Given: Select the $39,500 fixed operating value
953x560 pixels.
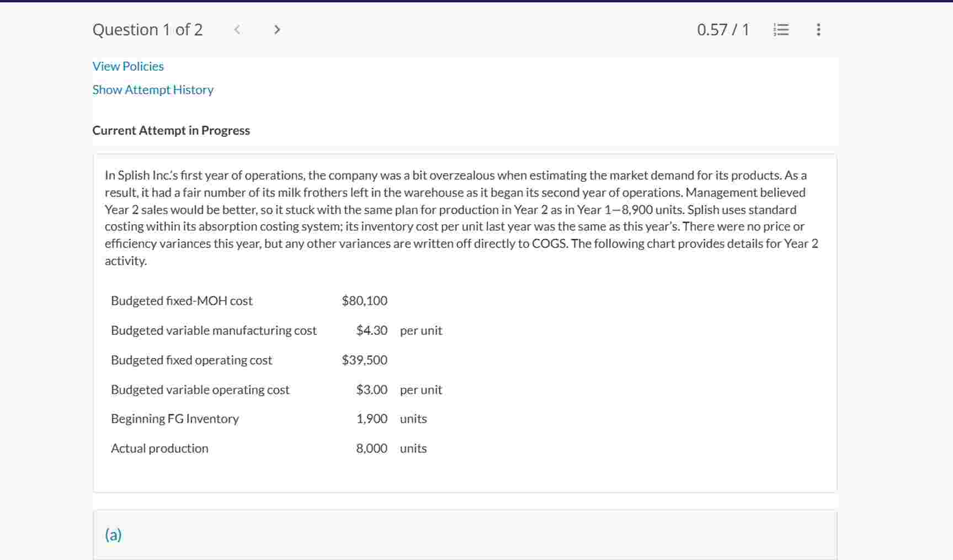Looking at the screenshot, I should (364, 360).
